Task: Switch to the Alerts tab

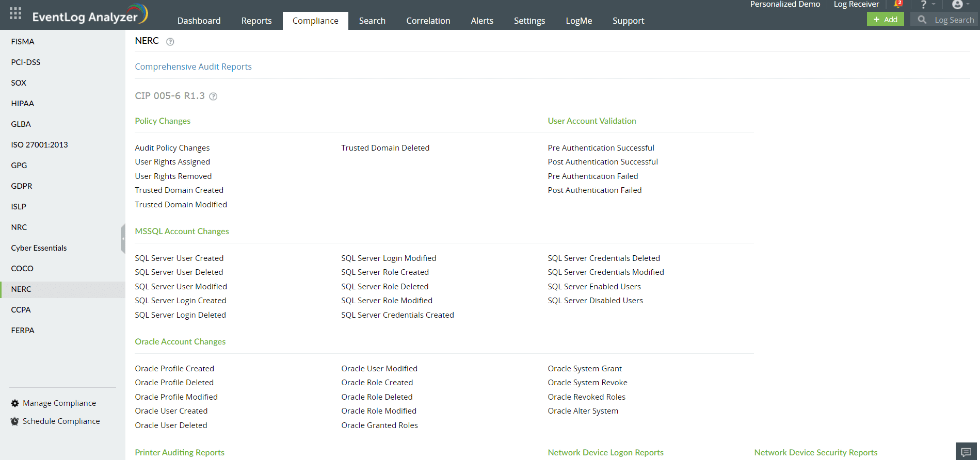Action: [482, 21]
